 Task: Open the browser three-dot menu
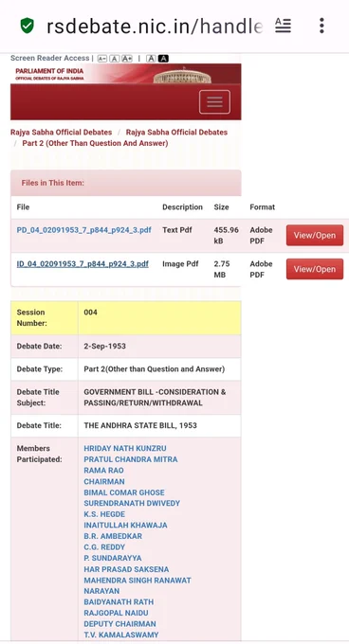(x=321, y=26)
